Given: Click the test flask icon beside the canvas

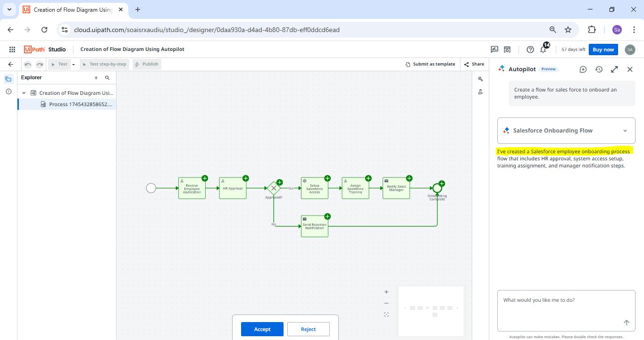Looking at the screenshot, I should click(x=480, y=91).
